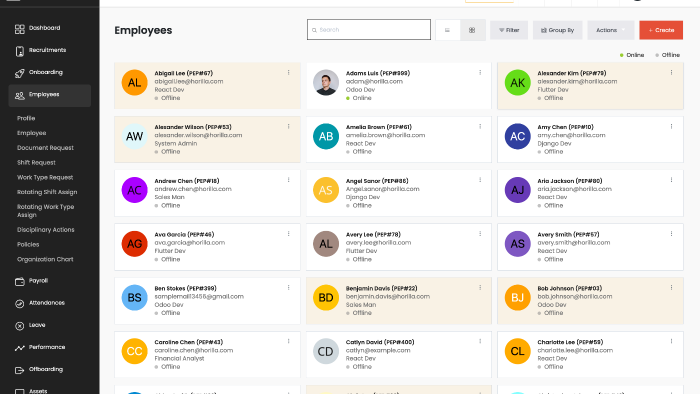
Task: Open Document Request submenu item
Action: [x=45, y=148]
